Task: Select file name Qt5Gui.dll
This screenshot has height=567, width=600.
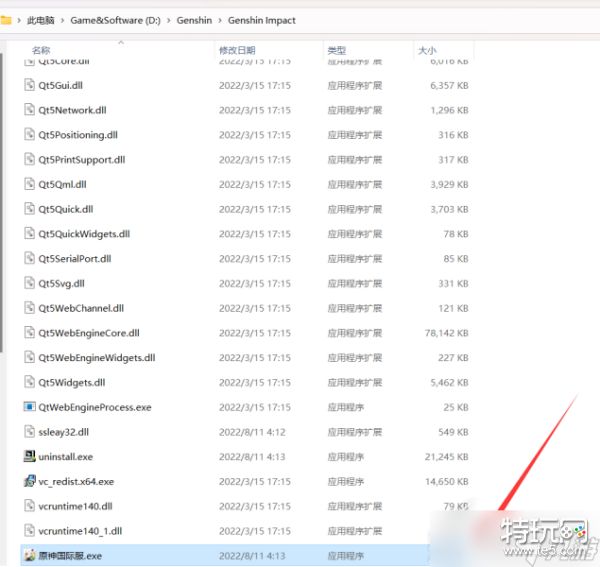Action: [x=60, y=85]
